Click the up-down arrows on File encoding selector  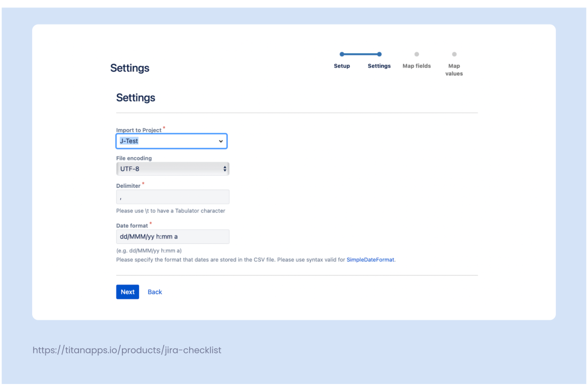pos(225,168)
